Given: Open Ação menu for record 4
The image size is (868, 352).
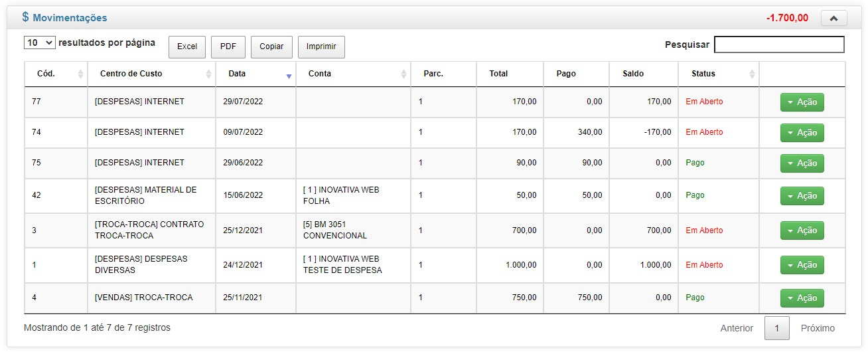Looking at the screenshot, I should click(x=802, y=298).
